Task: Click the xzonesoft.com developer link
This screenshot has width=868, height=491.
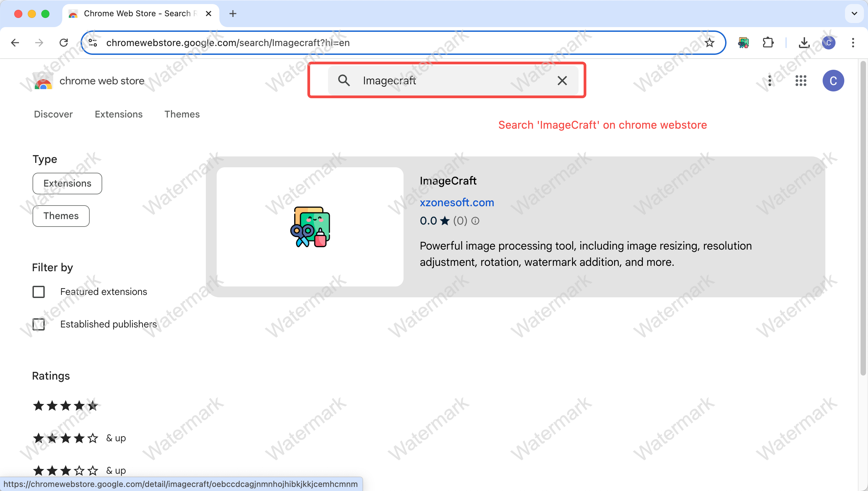Action: (457, 202)
